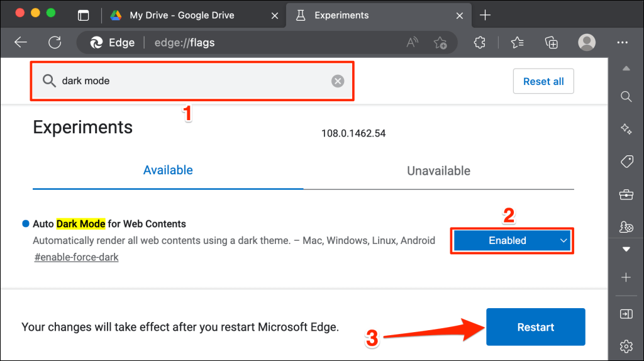The height and width of the screenshot is (361, 644).
Task: Open the sidebar Shopping tag icon
Action: [x=626, y=162]
